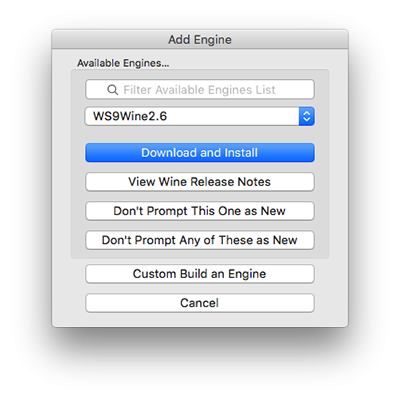
Task: Start downloading the selected WS9Wine2.6 engine
Action: point(200,153)
